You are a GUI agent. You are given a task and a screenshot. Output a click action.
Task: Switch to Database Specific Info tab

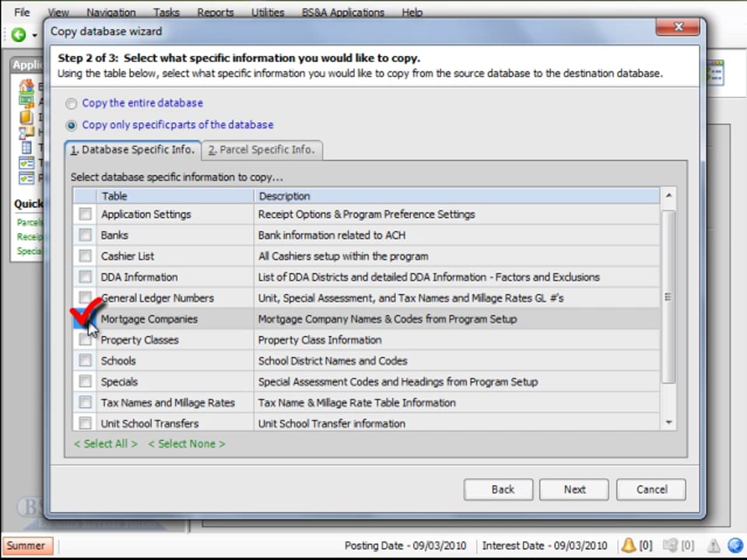[132, 150]
